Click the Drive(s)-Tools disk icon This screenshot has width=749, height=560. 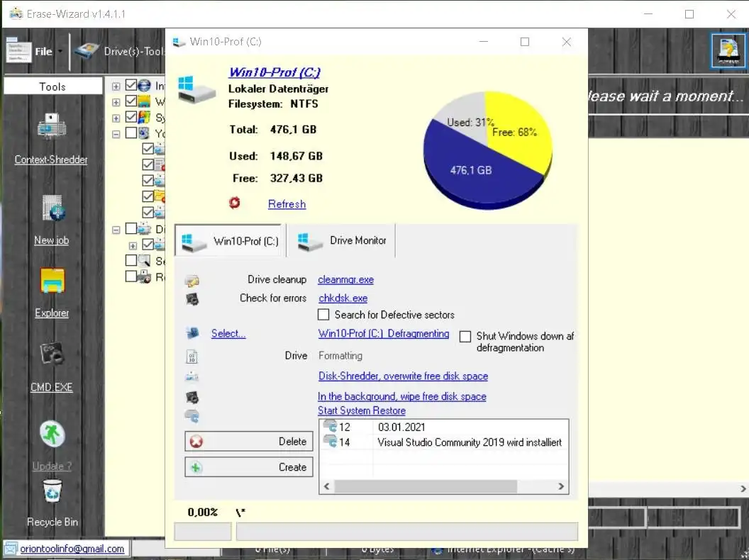click(87, 50)
